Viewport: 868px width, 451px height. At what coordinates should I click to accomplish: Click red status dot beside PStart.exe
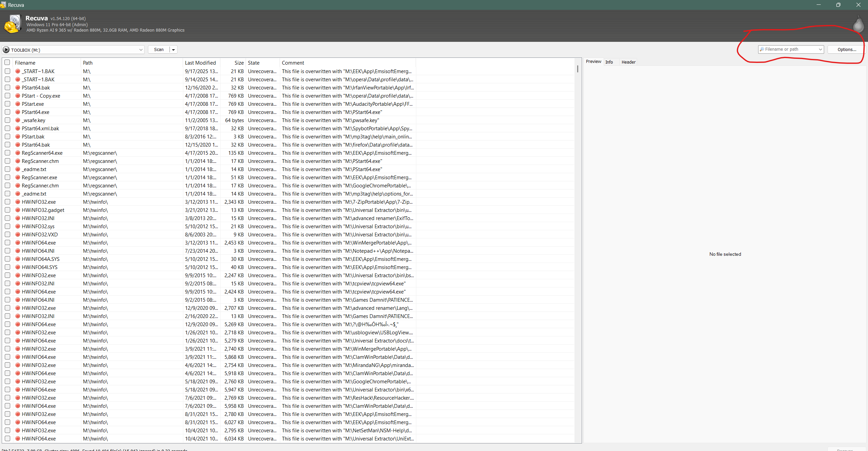click(18, 104)
